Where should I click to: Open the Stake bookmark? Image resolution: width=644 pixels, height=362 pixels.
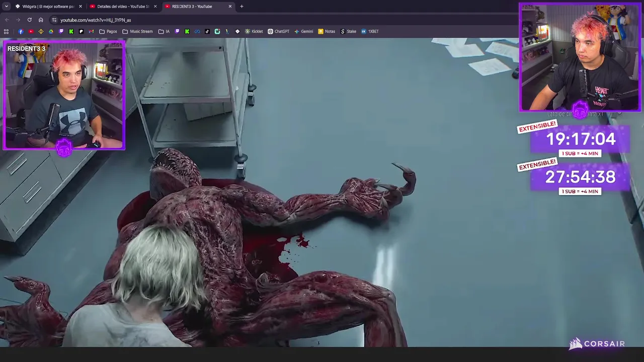[x=348, y=31]
